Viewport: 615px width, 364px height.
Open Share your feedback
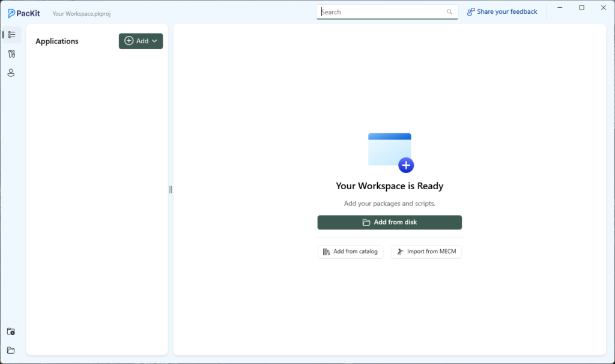[502, 11]
